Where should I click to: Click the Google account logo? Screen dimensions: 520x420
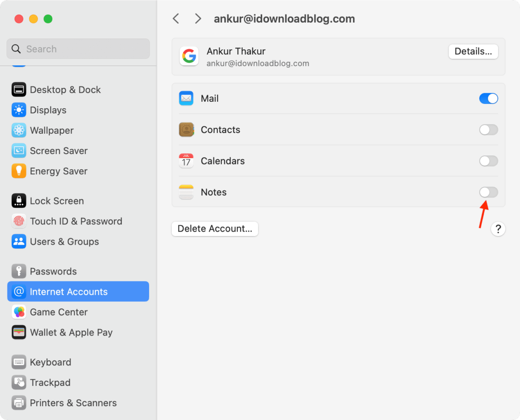coord(189,56)
